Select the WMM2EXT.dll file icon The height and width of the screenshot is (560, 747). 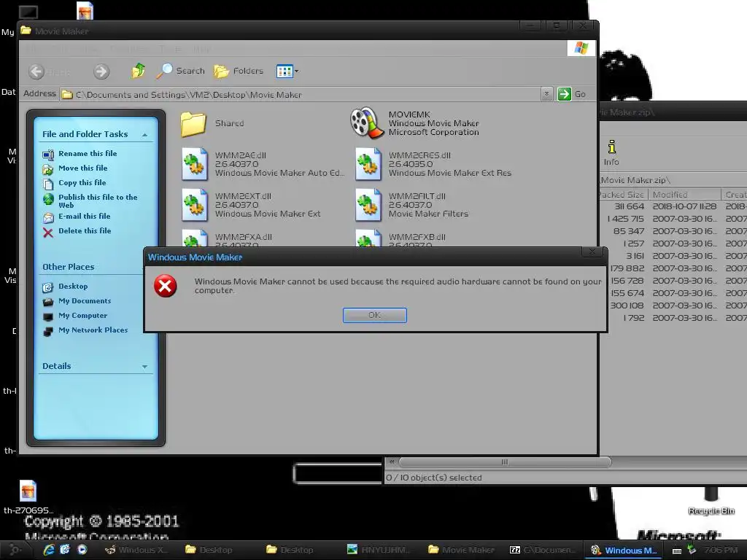(194, 205)
